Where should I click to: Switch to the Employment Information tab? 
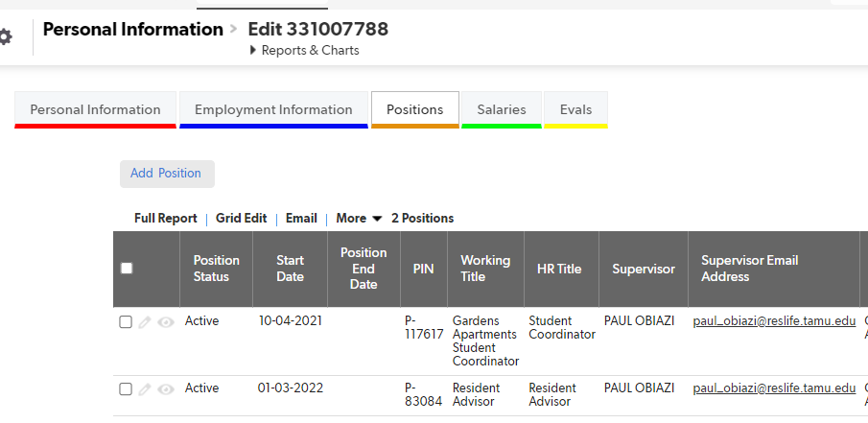tap(273, 109)
